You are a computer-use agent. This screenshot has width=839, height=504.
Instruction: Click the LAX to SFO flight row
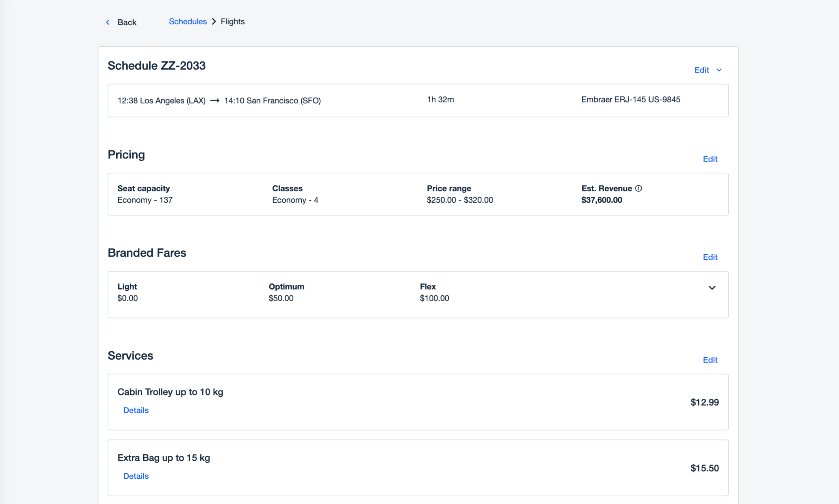click(418, 100)
